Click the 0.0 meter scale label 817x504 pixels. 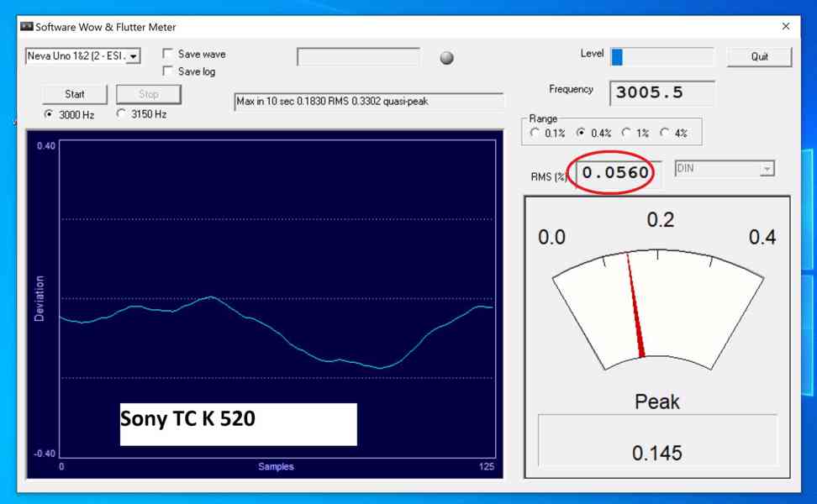551,238
